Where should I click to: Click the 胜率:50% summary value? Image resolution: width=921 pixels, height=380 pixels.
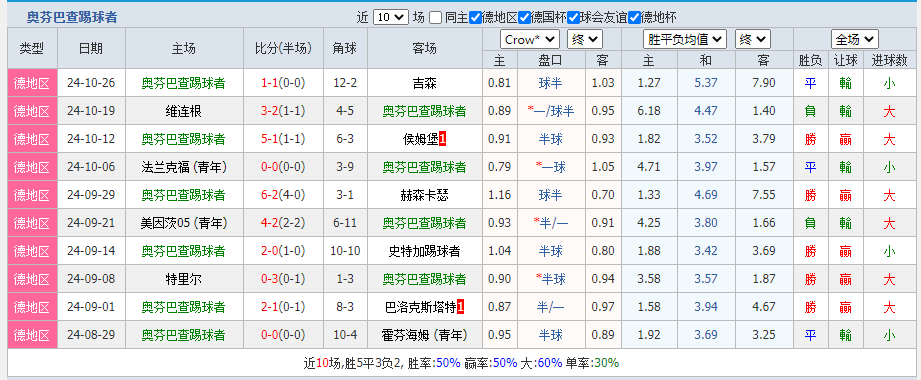(x=433, y=363)
